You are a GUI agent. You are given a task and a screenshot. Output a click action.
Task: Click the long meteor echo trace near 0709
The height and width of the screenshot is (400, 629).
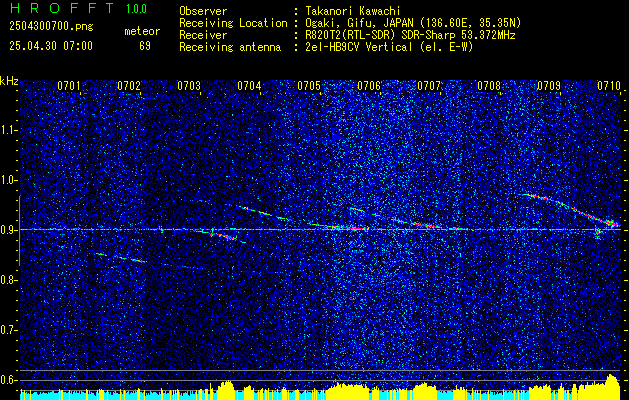click(570, 208)
